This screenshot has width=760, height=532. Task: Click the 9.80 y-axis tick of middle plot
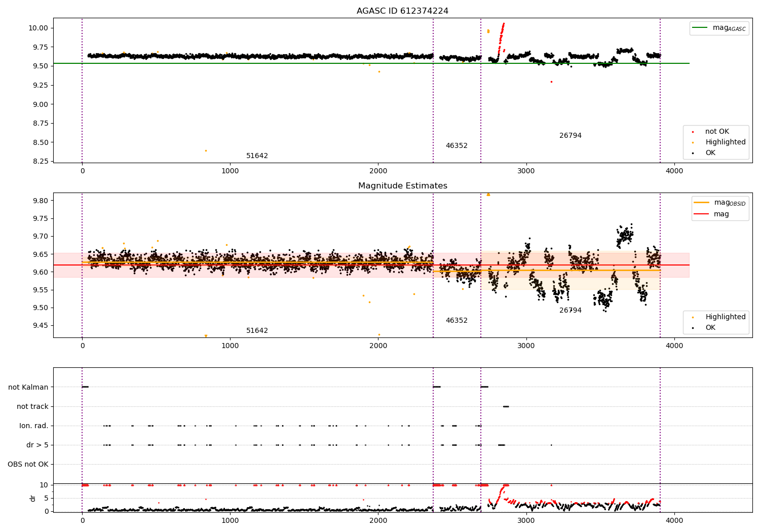tap(40, 201)
